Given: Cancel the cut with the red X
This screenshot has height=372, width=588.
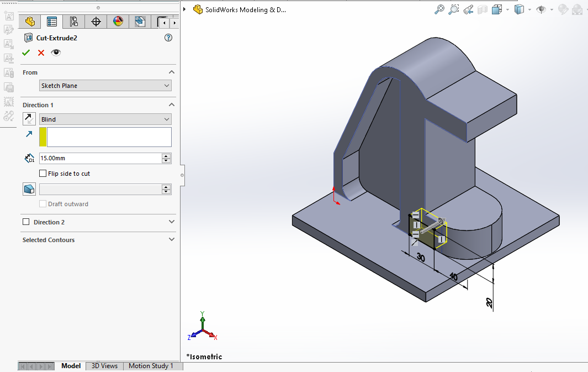Looking at the screenshot, I should [x=41, y=53].
